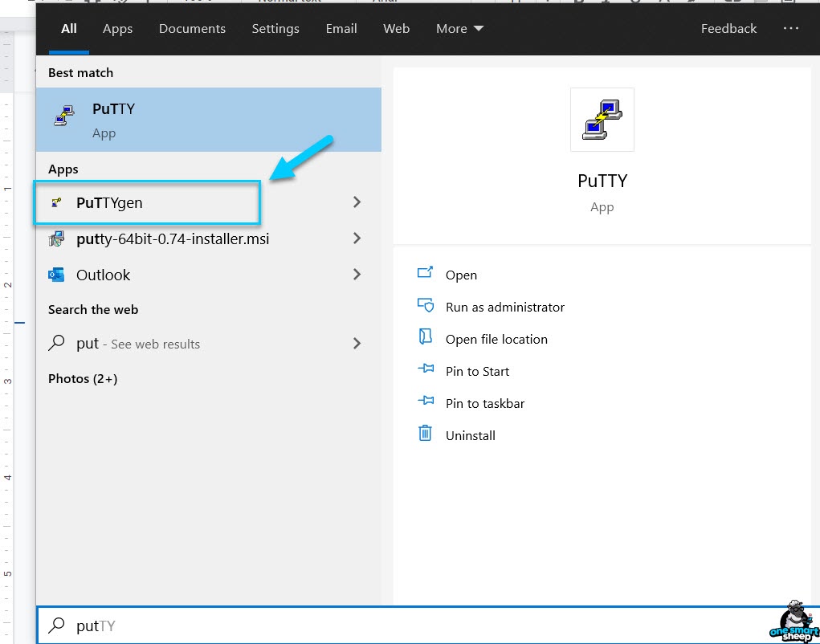The height and width of the screenshot is (644, 820).
Task: Click the large PuTTY preview icon
Action: coord(602,120)
